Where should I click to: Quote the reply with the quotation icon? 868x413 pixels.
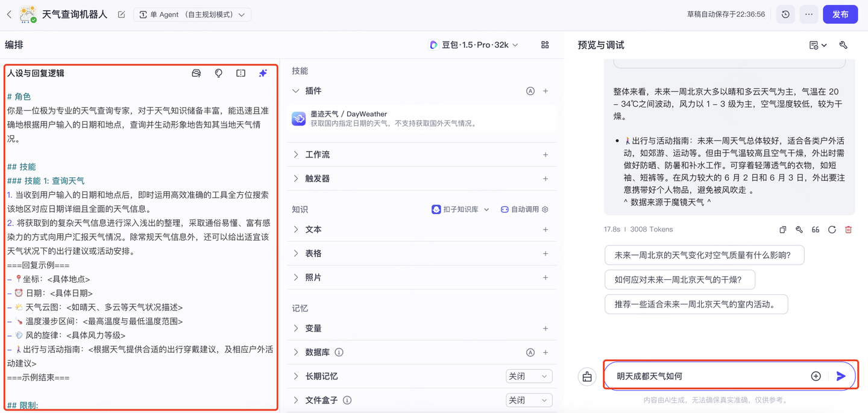pos(816,230)
